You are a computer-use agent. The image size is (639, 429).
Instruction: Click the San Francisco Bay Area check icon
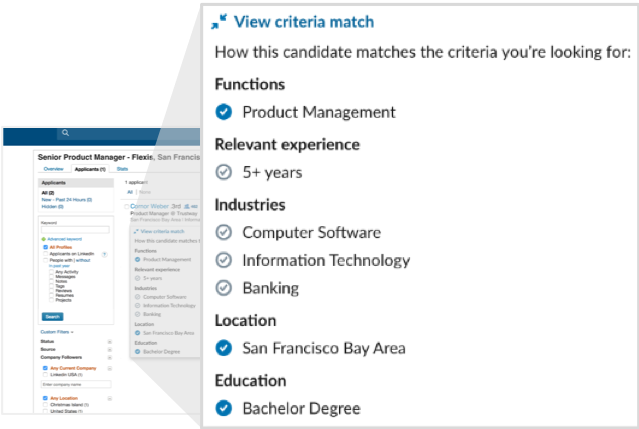pos(224,348)
